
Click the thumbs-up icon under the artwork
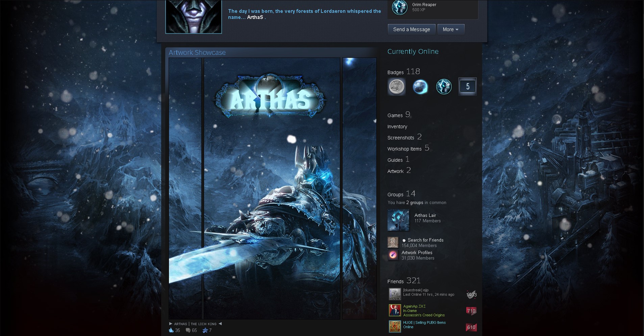171,330
